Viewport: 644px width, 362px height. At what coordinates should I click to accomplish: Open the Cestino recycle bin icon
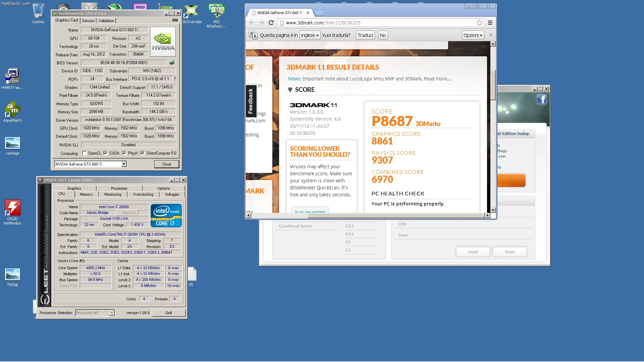tap(38, 13)
